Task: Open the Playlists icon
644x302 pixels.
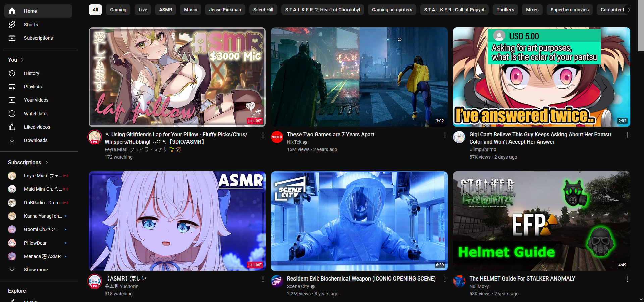Action: click(12, 87)
